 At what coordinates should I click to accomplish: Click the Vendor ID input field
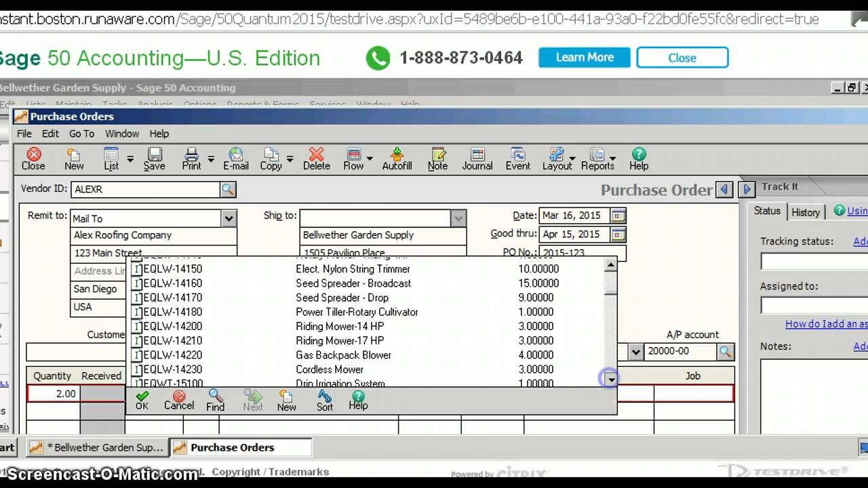point(146,189)
